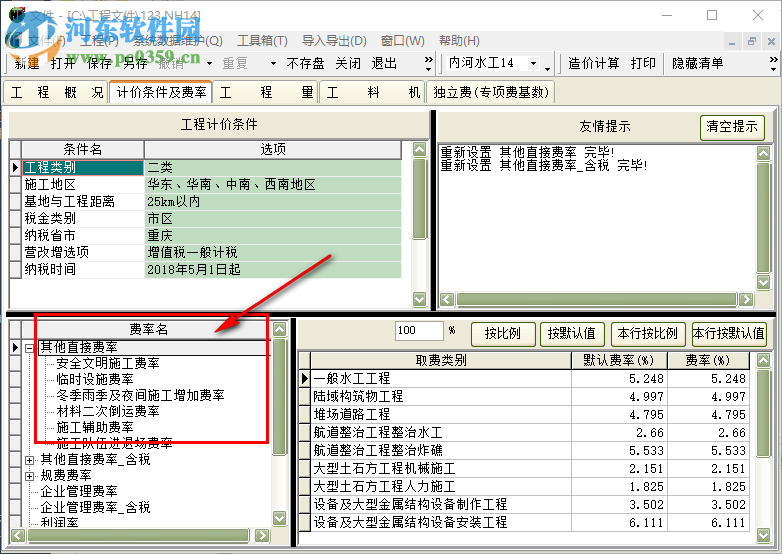Switch to the 工程概况 tab
782x554 pixels.
(x=56, y=92)
